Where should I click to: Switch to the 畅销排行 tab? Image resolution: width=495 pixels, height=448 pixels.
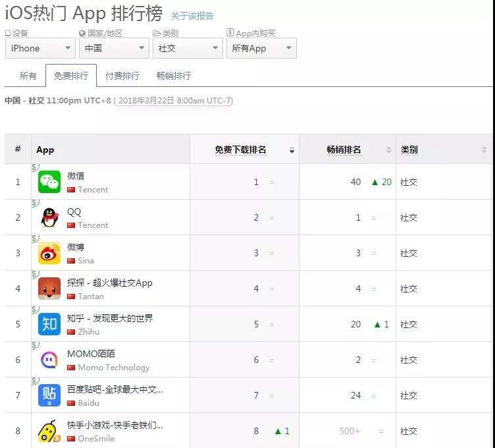[174, 76]
